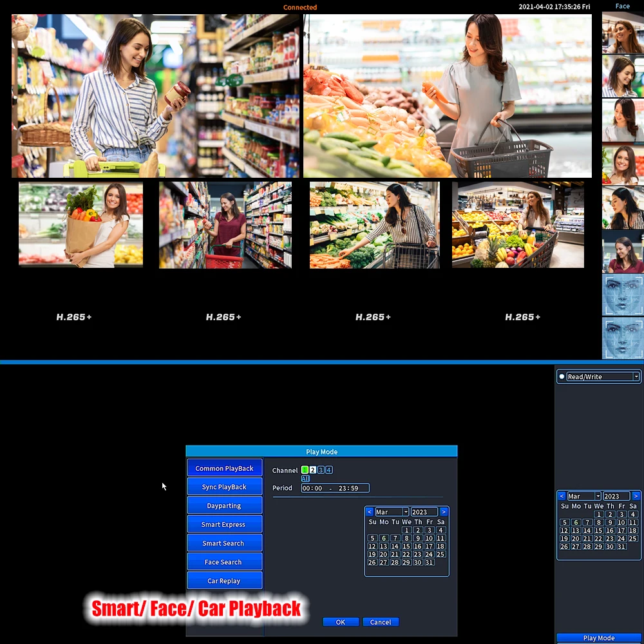
Task: Toggle channel 3 in Play Mode dialog
Action: (321, 470)
